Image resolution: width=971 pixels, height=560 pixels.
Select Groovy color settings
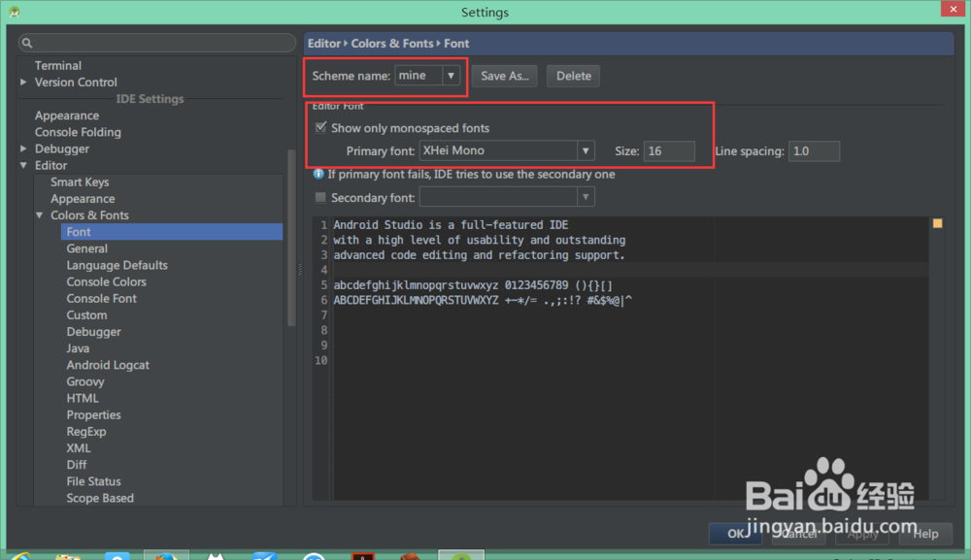(85, 381)
